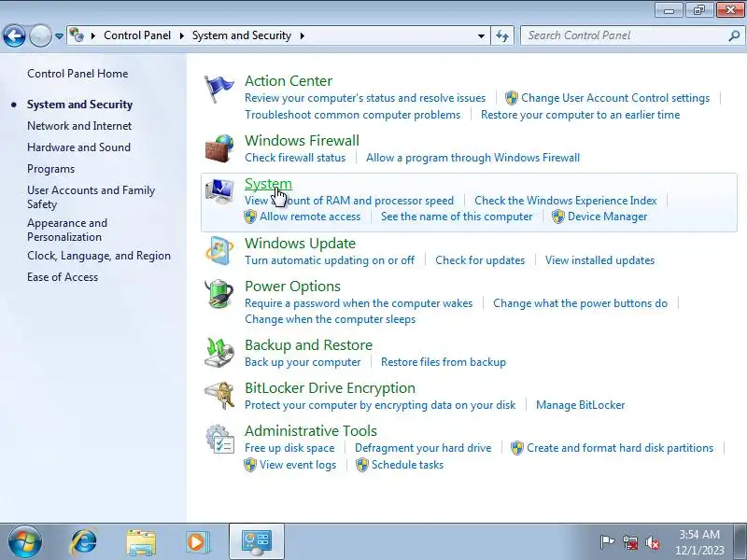This screenshot has height=560, width=747.
Task: Open recent pages dropdown beside navigation arrows
Action: (x=59, y=36)
